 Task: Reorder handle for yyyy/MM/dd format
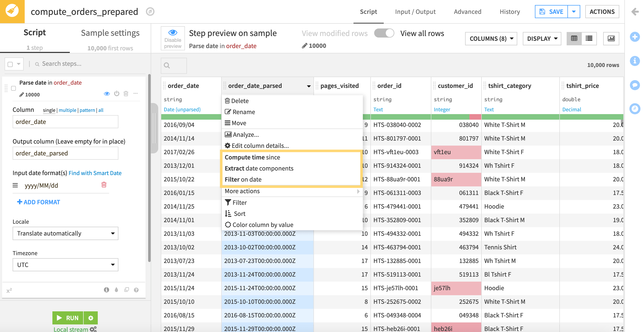pos(15,185)
